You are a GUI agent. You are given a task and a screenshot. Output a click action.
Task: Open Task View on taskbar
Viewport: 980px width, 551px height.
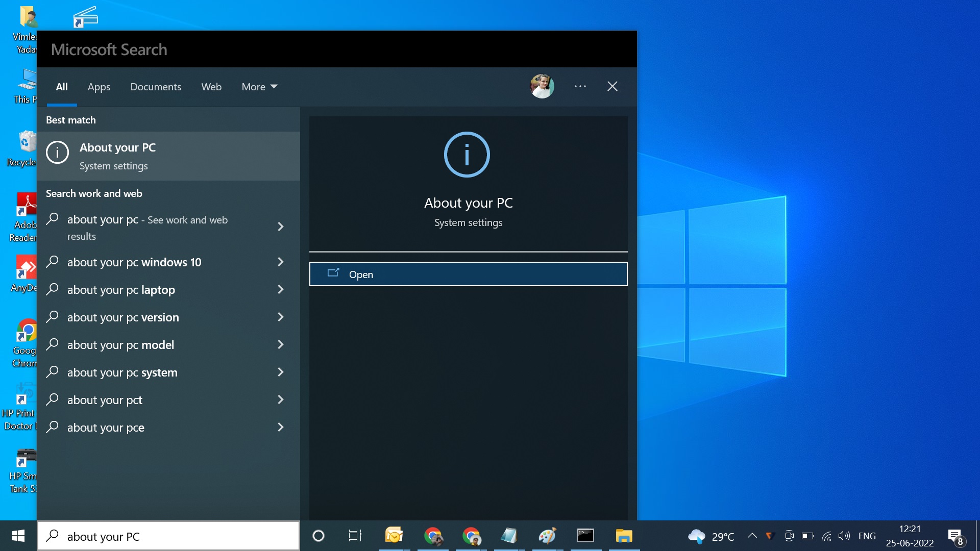[x=355, y=536]
